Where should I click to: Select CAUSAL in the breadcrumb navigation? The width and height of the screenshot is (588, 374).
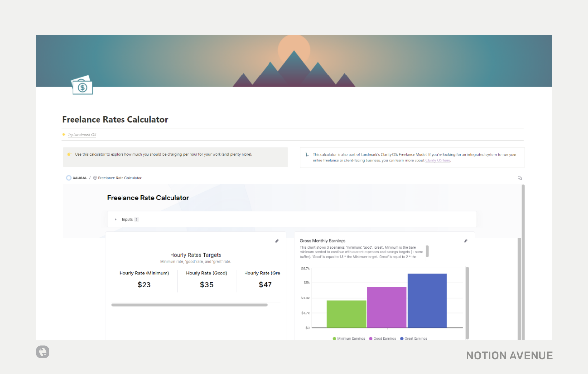79,178
